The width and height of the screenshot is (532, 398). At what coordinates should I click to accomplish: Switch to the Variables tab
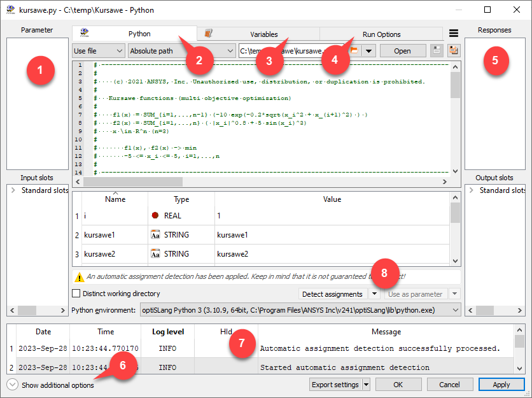pyautogui.click(x=264, y=34)
